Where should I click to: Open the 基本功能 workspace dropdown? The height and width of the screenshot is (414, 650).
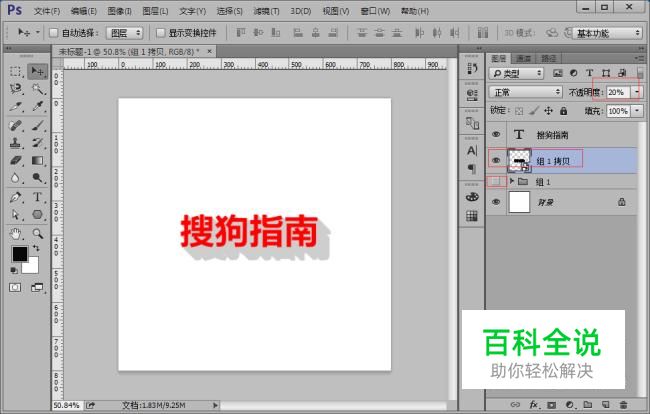coord(607,33)
